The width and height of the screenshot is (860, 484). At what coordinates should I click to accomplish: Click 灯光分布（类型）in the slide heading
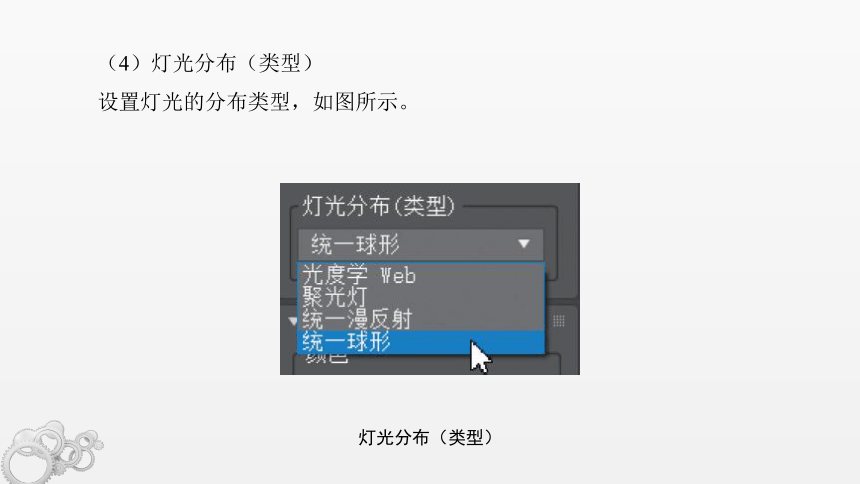tap(232, 63)
